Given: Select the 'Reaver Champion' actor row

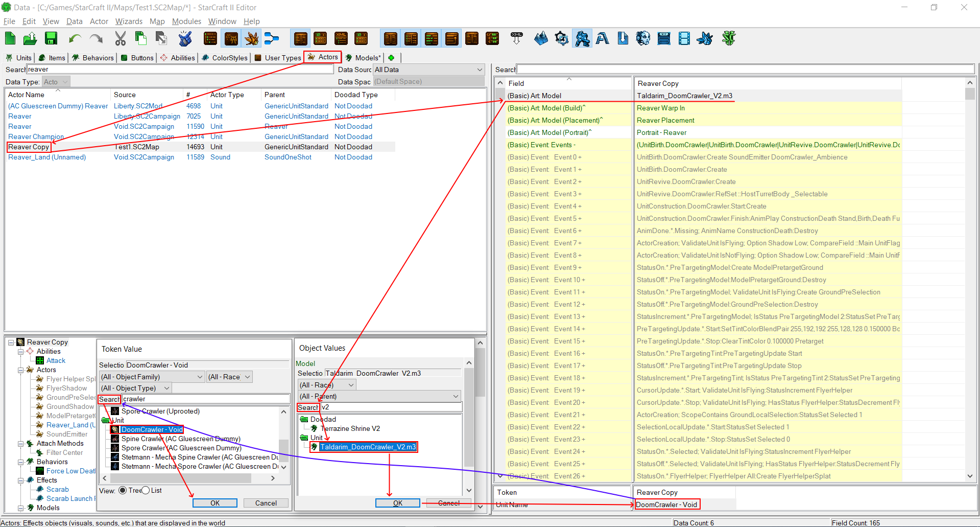Looking at the screenshot, I should pyautogui.click(x=200, y=136).
